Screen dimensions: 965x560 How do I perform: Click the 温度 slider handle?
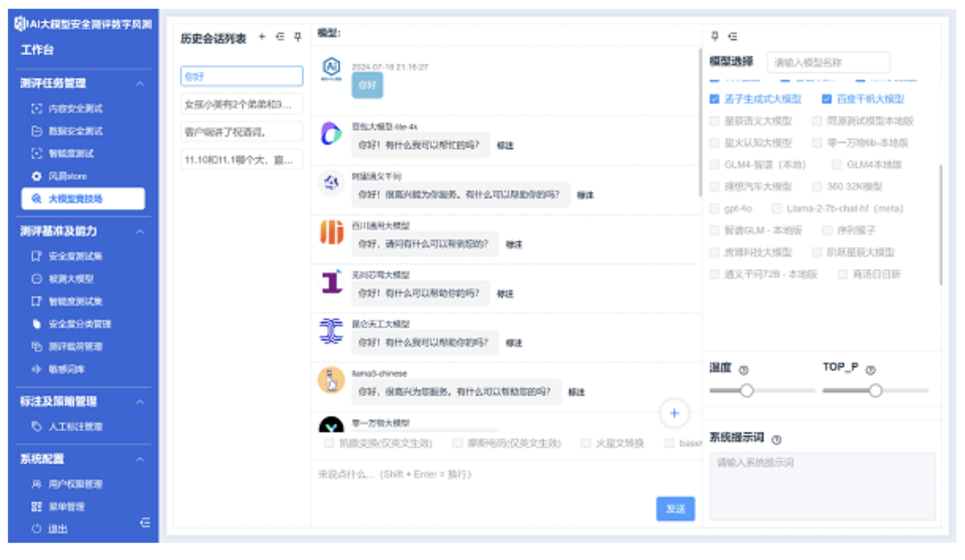pos(747,391)
